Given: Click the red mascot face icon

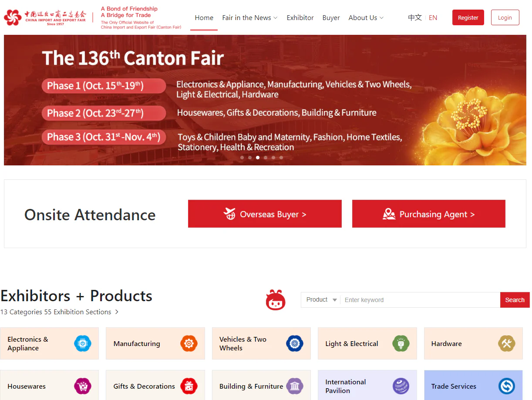Looking at the screenshot, I should (x=276, y=300).
